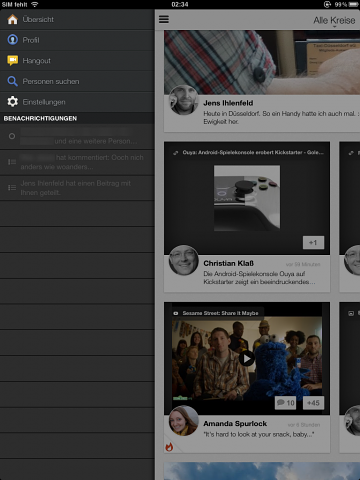Open notification 'und eine weitere Person...'
Image resolution: width=360 pixels, height=480 pixels.
(x=77, y=137)
